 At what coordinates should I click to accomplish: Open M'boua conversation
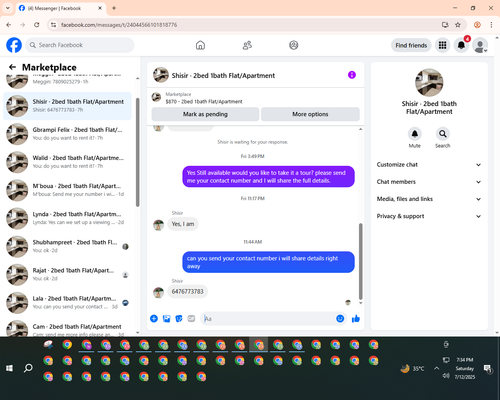(67, 190)
